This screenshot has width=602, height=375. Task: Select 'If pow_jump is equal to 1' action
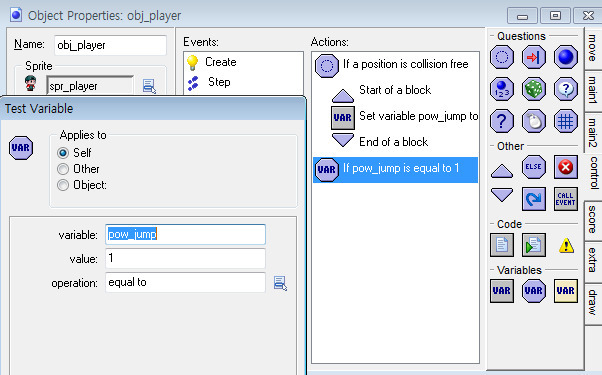tap(395, 169)
